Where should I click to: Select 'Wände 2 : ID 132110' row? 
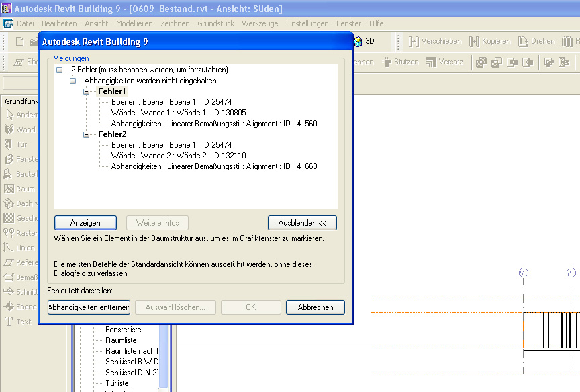point(179,156)
